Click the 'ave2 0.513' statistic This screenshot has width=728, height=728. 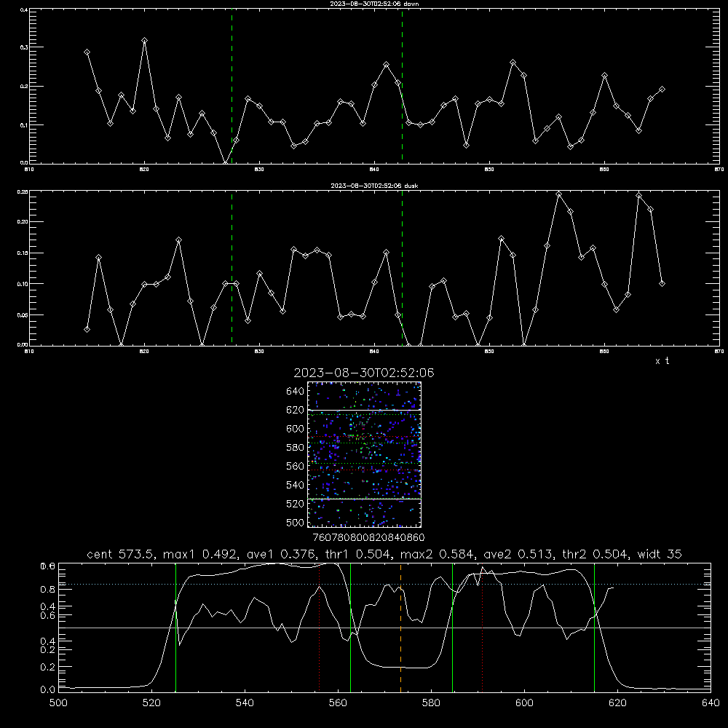[x=517, y=554]
